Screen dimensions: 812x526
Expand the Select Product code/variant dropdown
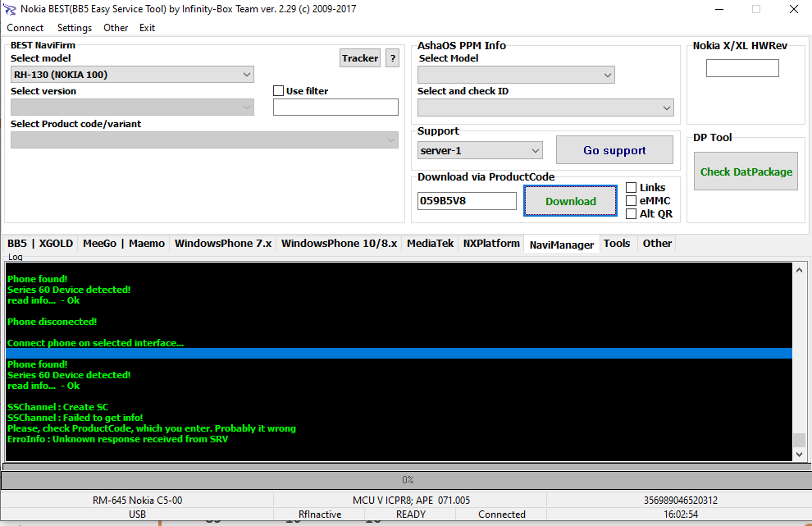204,140
